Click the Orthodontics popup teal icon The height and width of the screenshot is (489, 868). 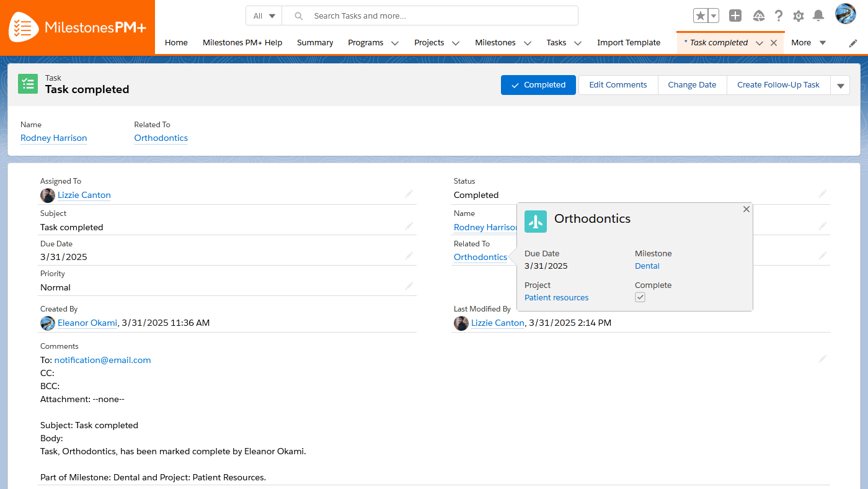(x=536, y=222)
